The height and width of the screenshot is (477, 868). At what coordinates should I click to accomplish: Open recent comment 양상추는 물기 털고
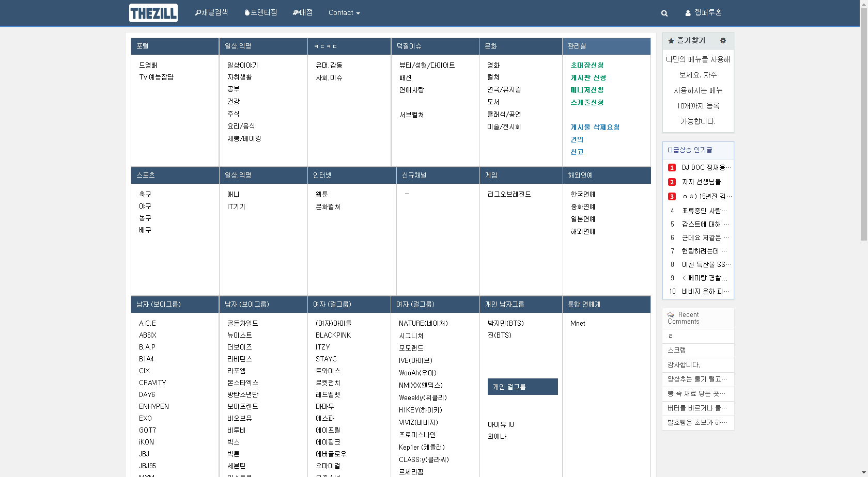coord(698,379)
